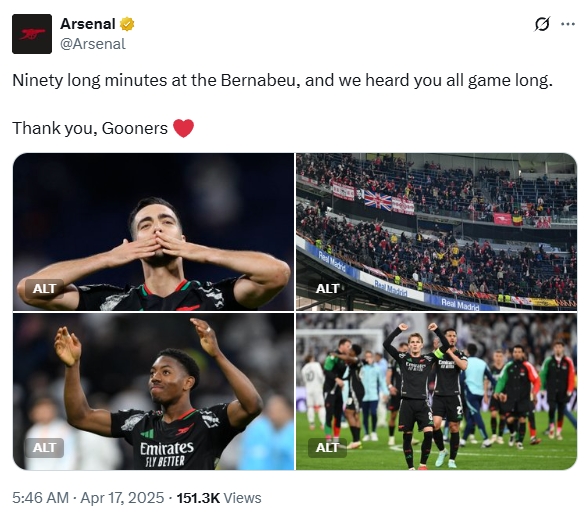
Task: Click the tweet text about the Bernabeu
Action: click(282, 80)
